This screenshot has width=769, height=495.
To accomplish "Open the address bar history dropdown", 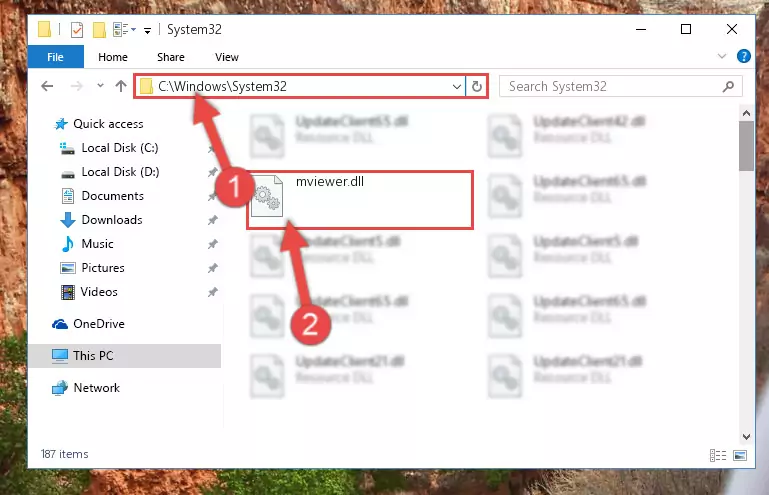I will click(457, 87).
